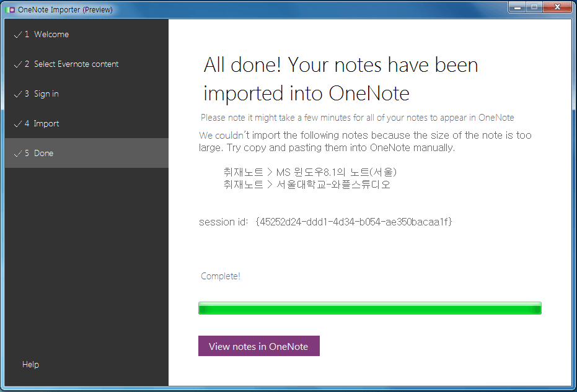The width and height of the screenshot is (577, 392).
Task: Click the checkmark beside the Done step
Action: [x=17, y=154]
